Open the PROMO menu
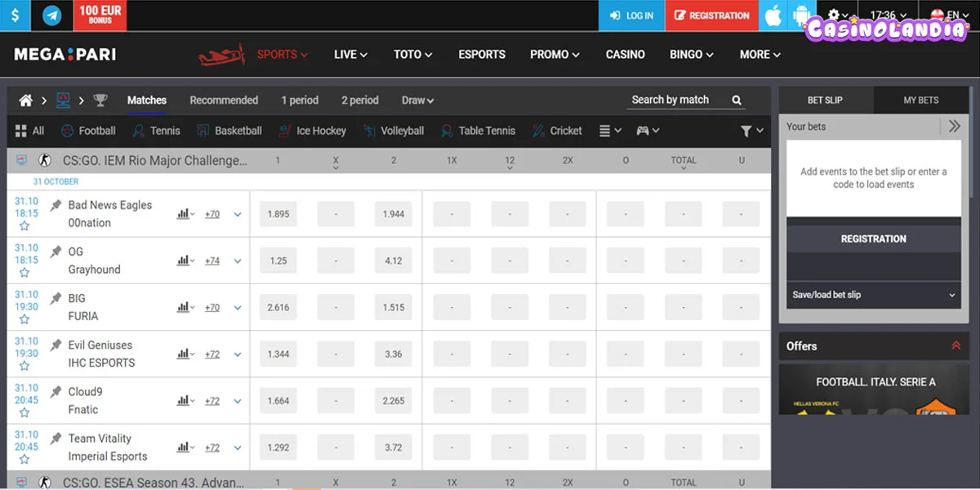 [x=555, y=55]
